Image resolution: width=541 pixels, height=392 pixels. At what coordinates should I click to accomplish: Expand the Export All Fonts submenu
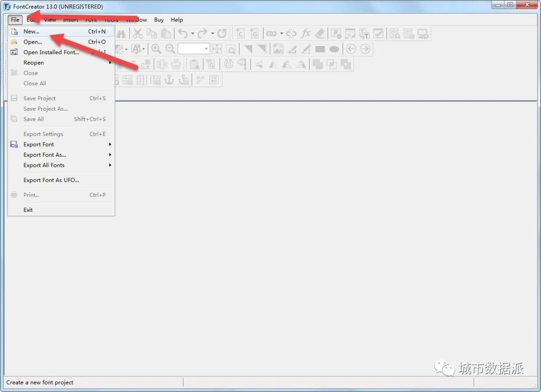pyautogui.click(x=62, y=165)
